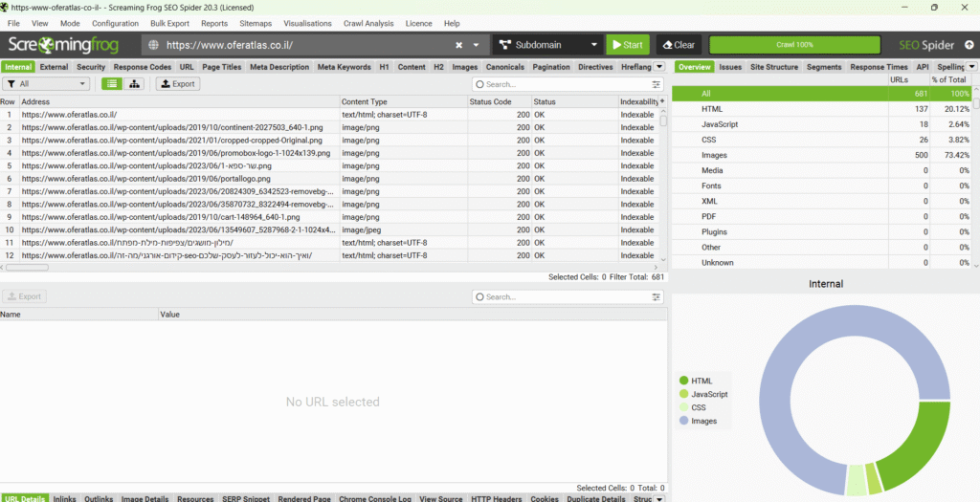This screenshot has width=980, height=502.
Task: Open the Bulk Export menu
Action: [169, 23]
